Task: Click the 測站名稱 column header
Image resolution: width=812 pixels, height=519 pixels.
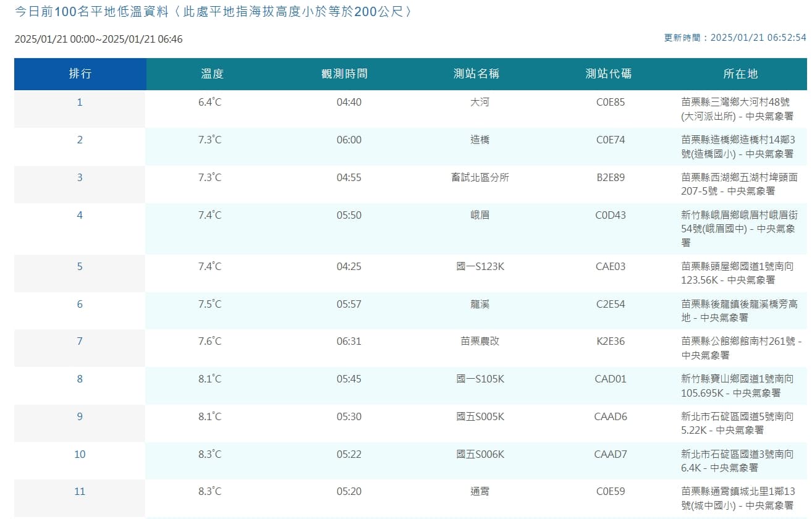Action: tap(476, 74)
